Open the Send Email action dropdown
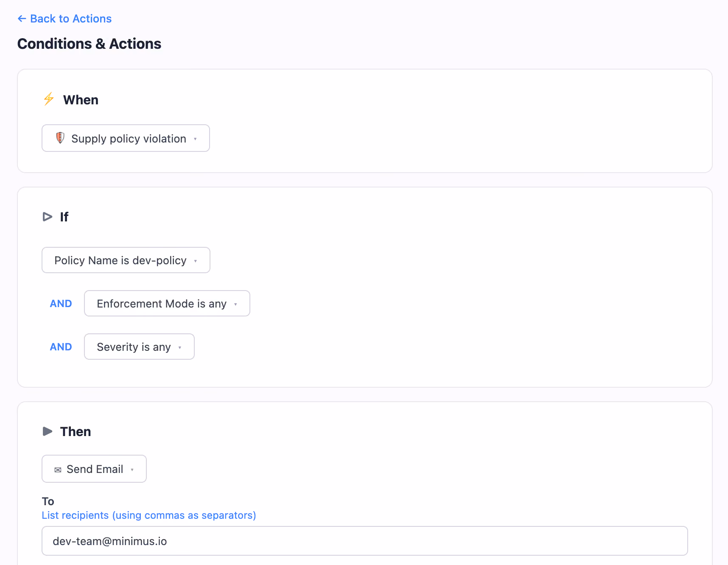The width and height of the screenshot is (728, 565). click(x=94, y=469)
